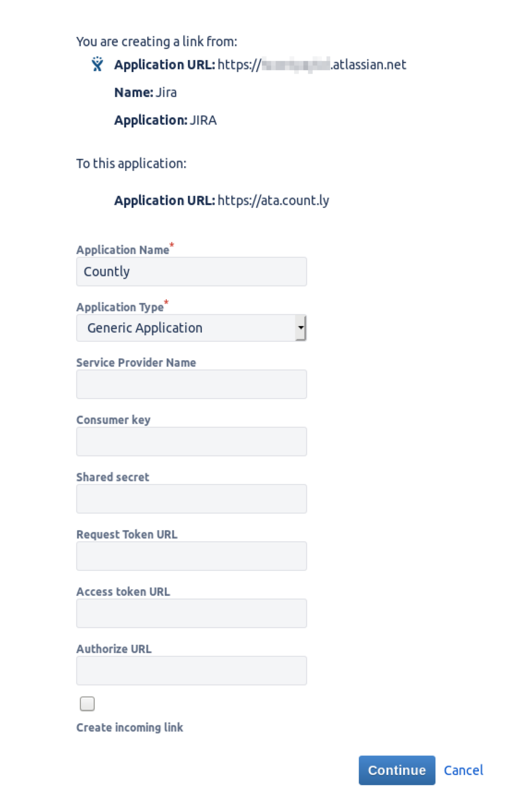The height and width of the screenshot is (787, 532).
Task: Check the Create incoming link checkbox
Action: pos(86,704)
